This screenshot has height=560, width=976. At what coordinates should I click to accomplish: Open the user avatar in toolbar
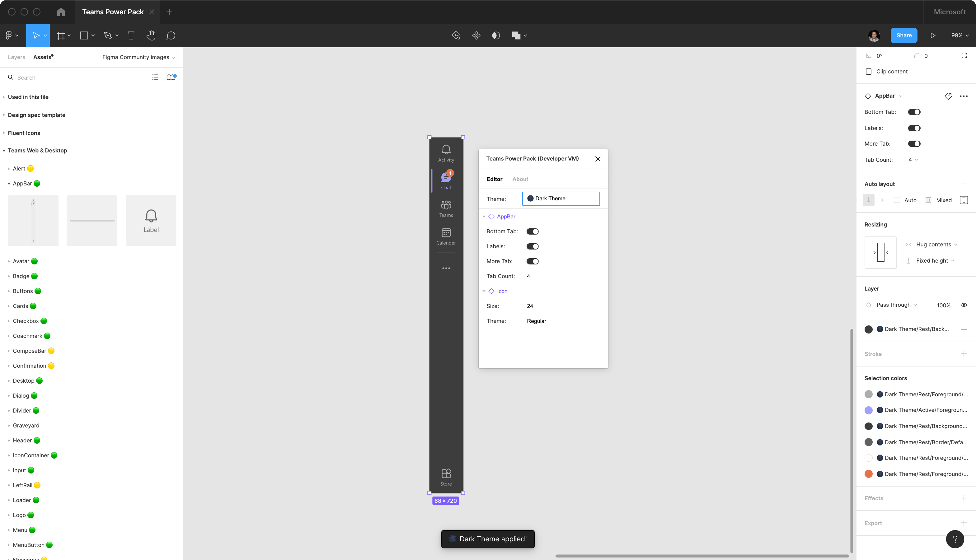874,35
